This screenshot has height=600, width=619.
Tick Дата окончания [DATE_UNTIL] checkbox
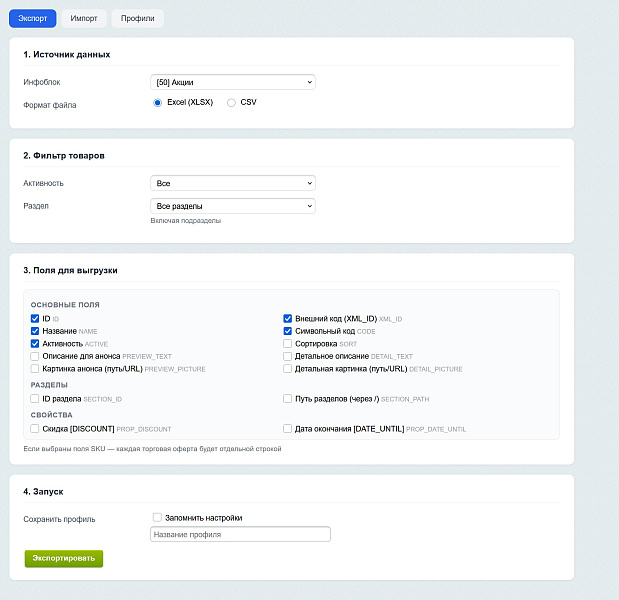pos(287,429)
